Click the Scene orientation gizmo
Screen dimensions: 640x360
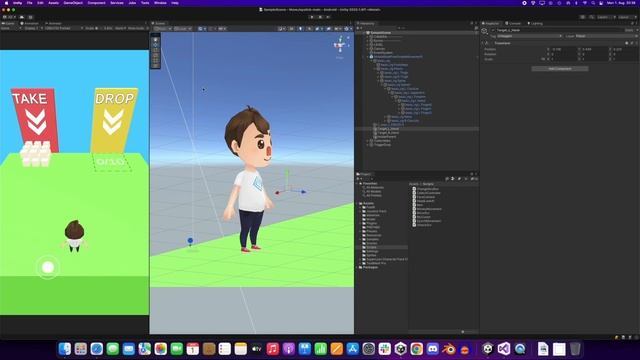[x=340, y=45]
